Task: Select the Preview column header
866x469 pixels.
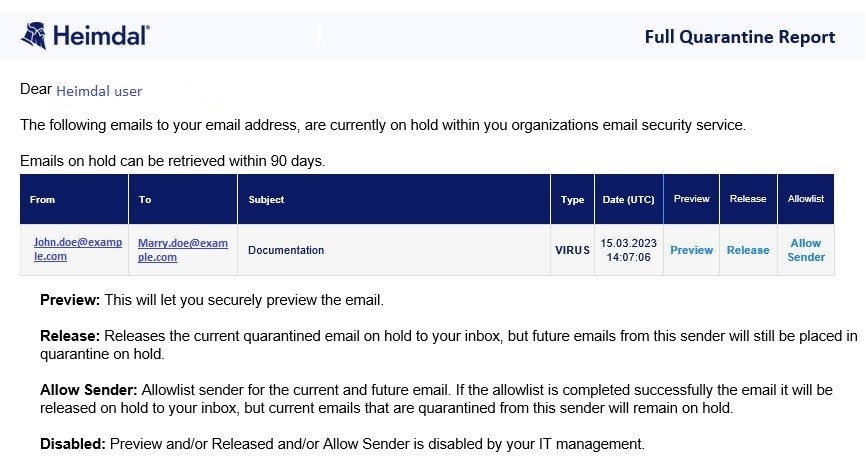Action: 691,199
